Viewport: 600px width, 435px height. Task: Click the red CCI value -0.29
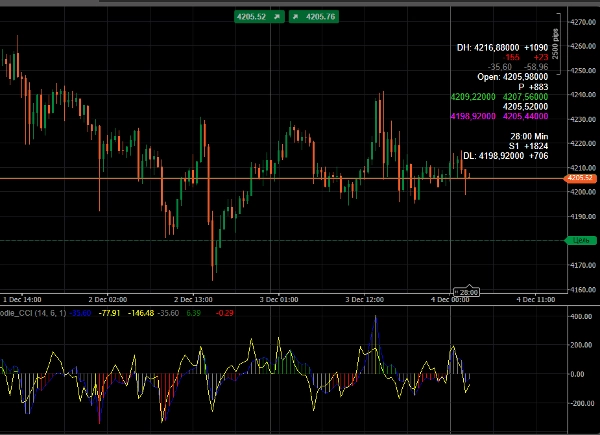[x=226, y=313]
